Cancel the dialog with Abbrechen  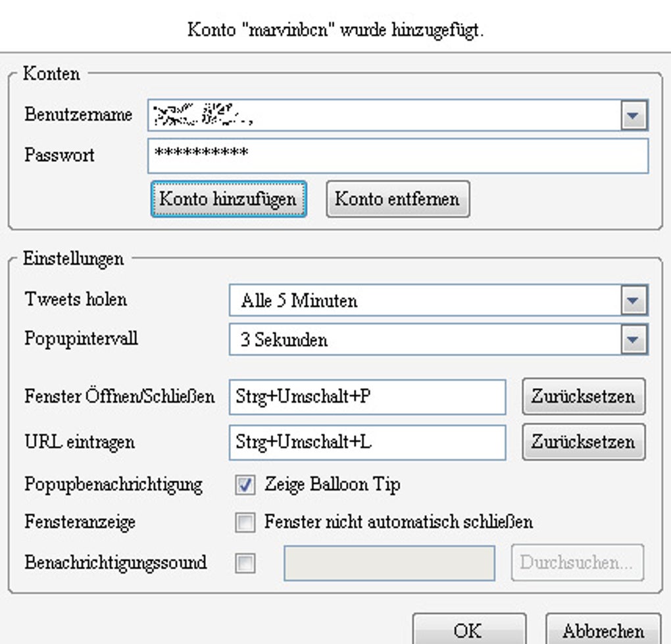pos(603,630)
